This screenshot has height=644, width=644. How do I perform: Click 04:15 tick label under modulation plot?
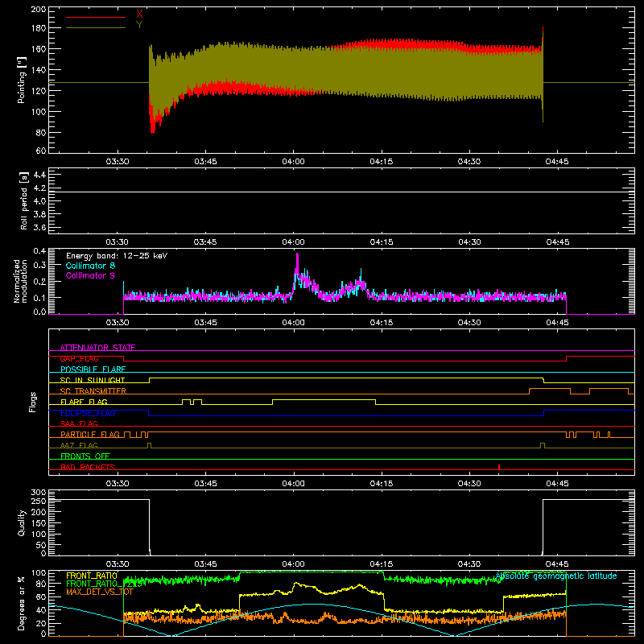[382, 323]
